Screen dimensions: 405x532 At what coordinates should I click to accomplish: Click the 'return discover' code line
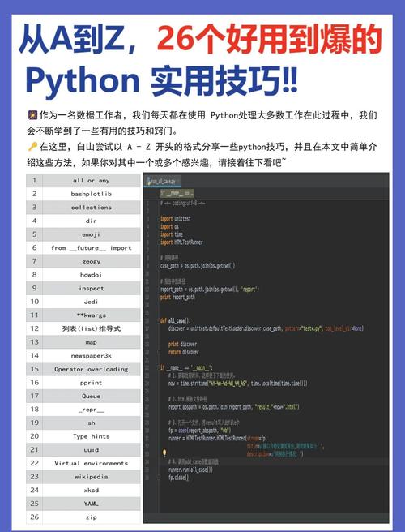pyautogui.click(x=184, y=352)
